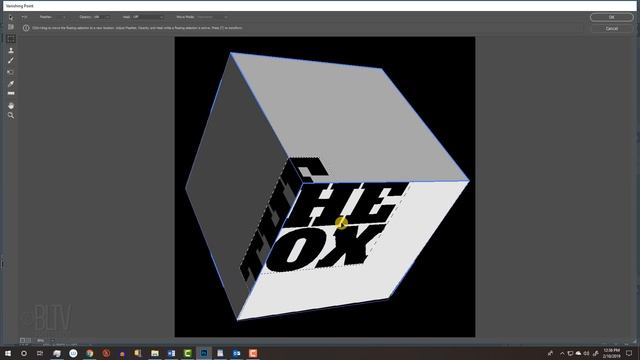This screenshot has width=640, height=360.
Task: Select the Eyedropper tool
Action: pyautogui.click(x=11, y=84)
